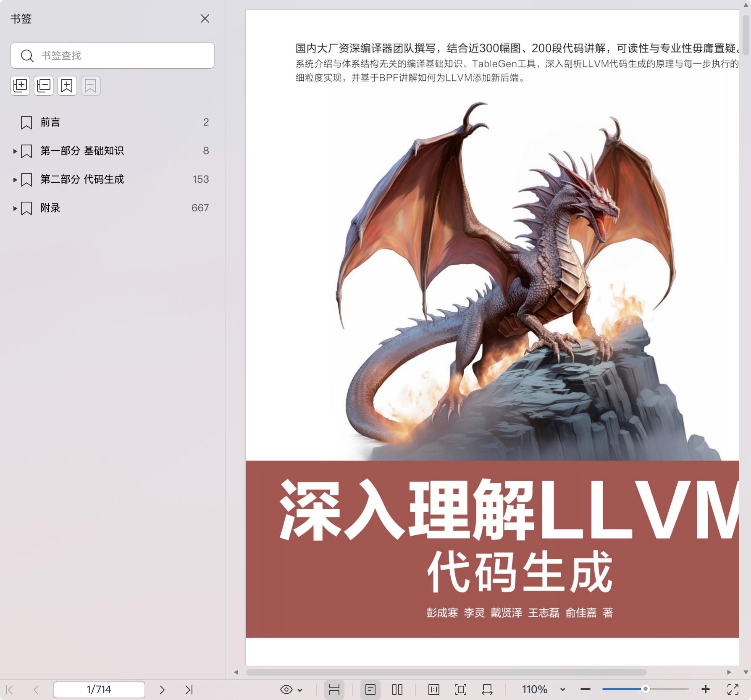Click the scroll down arrow
The width and height of the screenshot is (751, 700).
tap(746, 672)
